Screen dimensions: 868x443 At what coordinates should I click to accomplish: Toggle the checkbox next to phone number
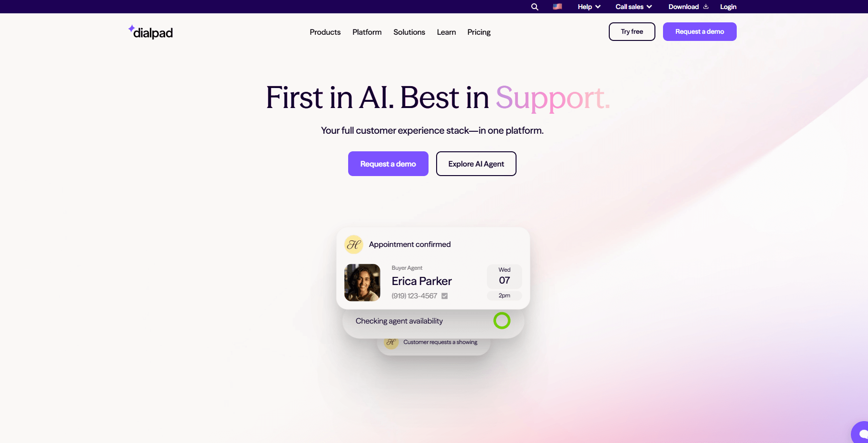click(x=445, y=296)
